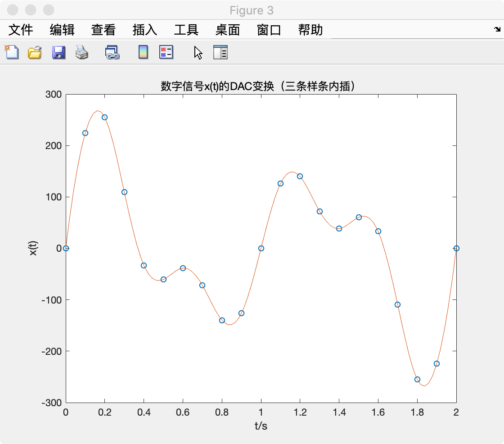Click the x-axis label t/s

click(261, 426)
